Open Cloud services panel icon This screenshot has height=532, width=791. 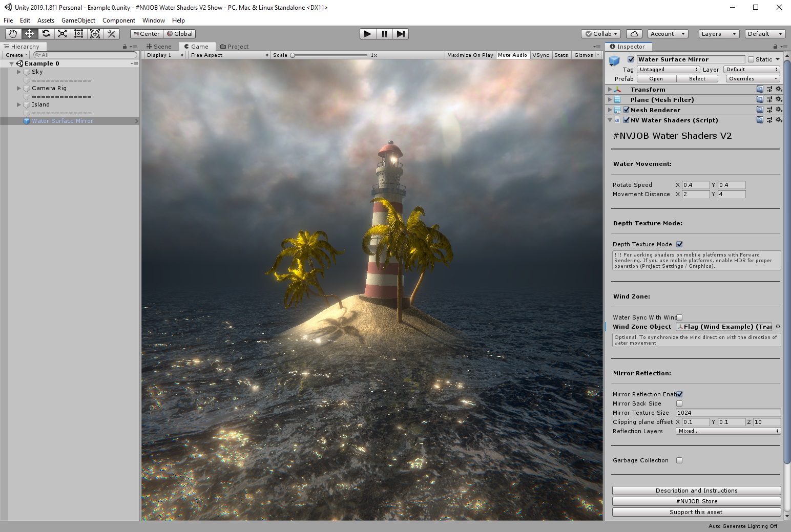634,34
